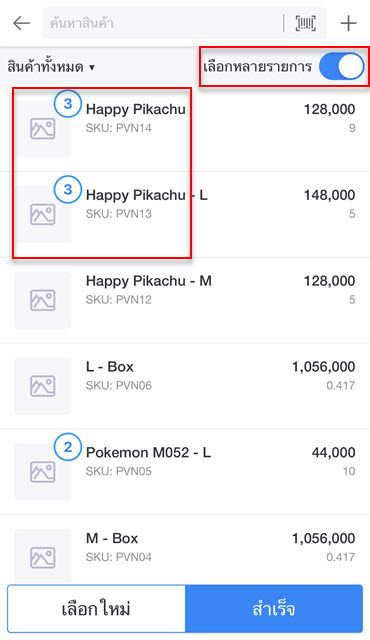The height and width of the screenshot is (640, 370).
Task: Click the เลือกใหม่ reset button
Action: pyautogui.click(x=96, y=609)
